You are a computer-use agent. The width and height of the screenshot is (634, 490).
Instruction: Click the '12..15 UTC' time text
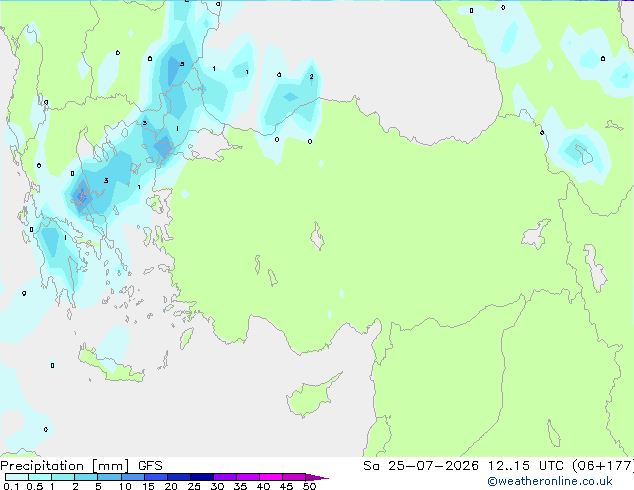tap(525, 466)
